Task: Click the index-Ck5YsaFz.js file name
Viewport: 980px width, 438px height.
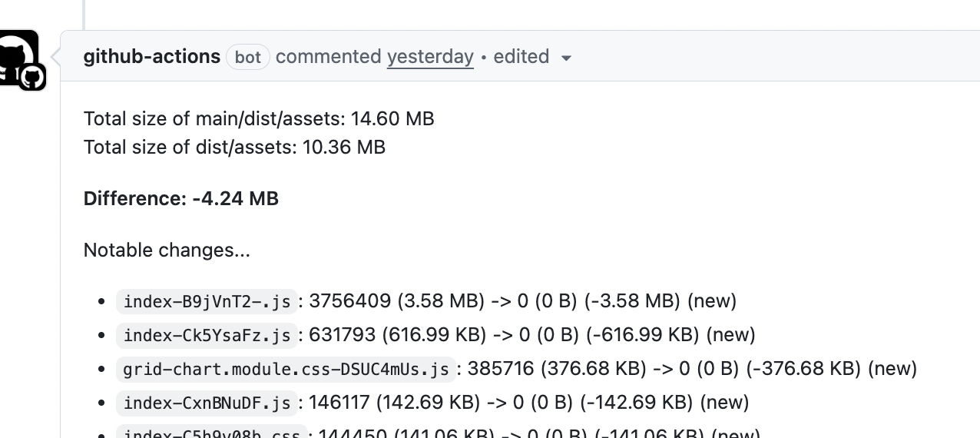Action: tap(207, 335)
